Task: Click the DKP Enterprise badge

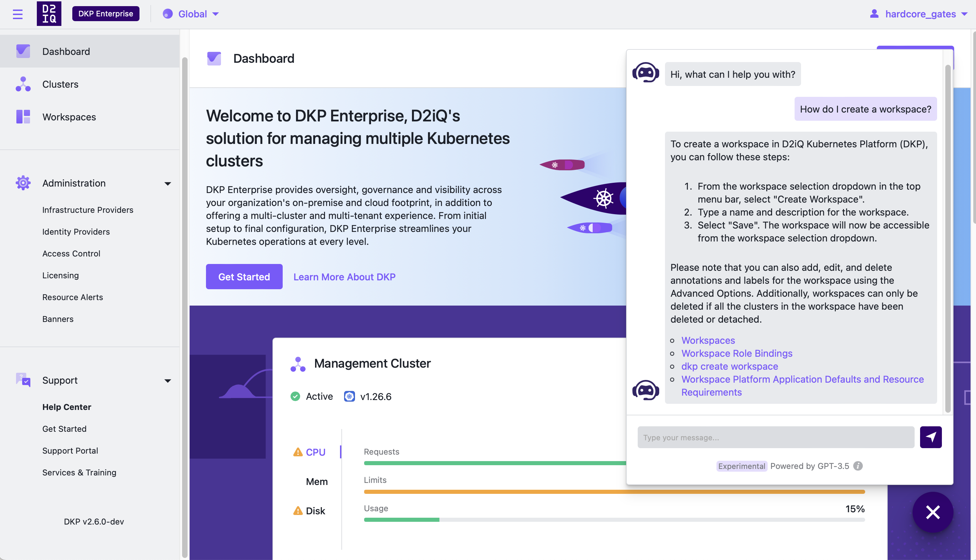Action: click(106, 14)
